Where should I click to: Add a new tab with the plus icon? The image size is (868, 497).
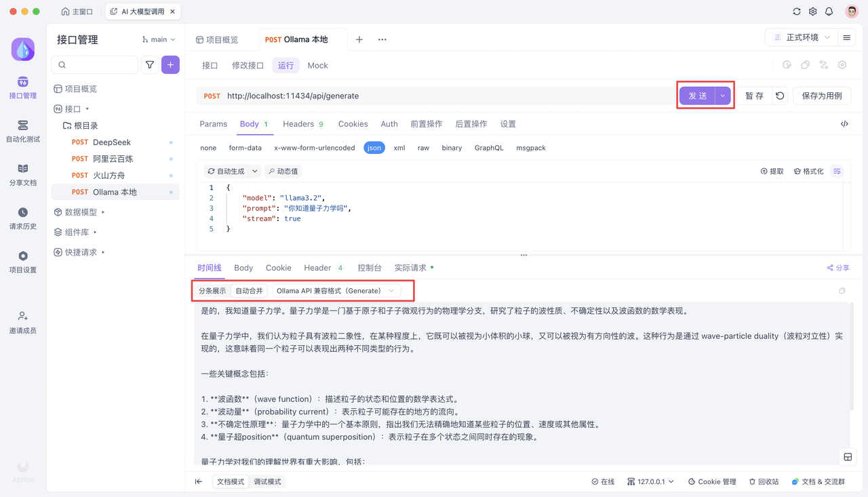pyautogui.click(x=359, y=39)
